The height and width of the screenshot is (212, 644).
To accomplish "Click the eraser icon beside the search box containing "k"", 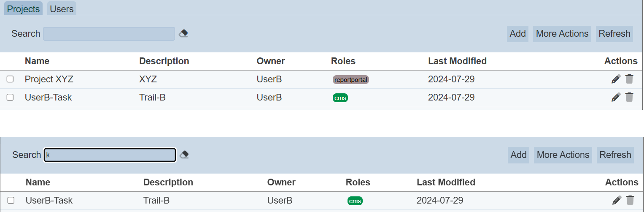I will tap(184, 155).
